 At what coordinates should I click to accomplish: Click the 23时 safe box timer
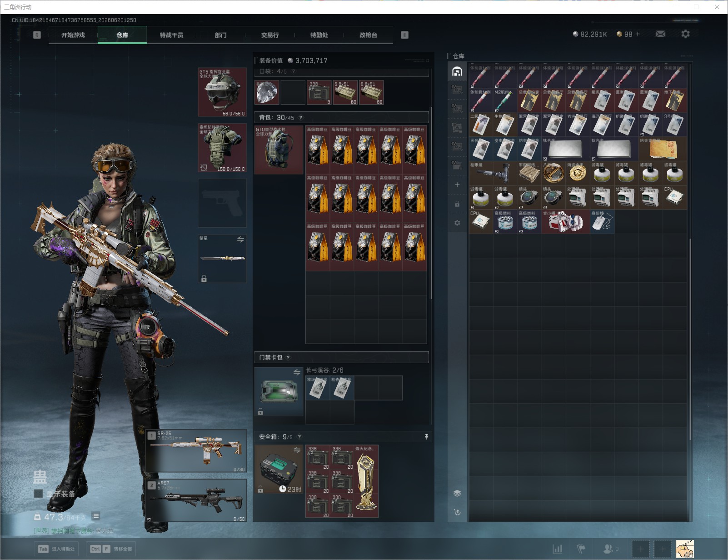pos(290,489)
